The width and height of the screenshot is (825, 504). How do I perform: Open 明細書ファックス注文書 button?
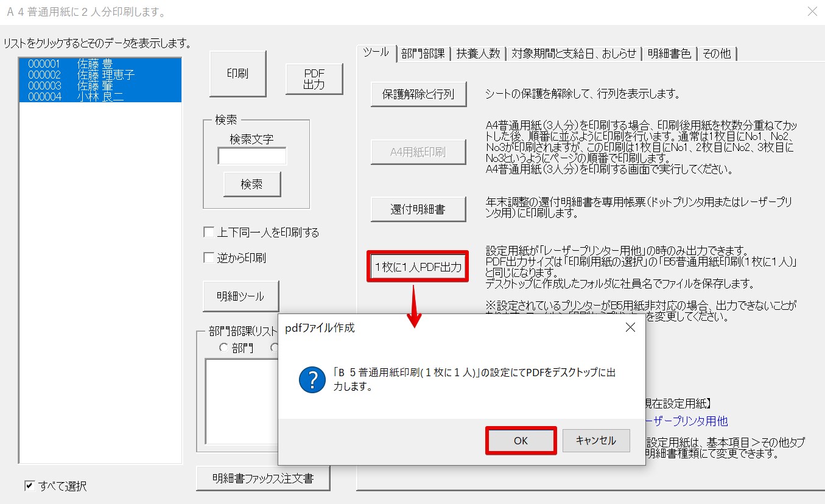pyautogui.click(x=263, y=478)
